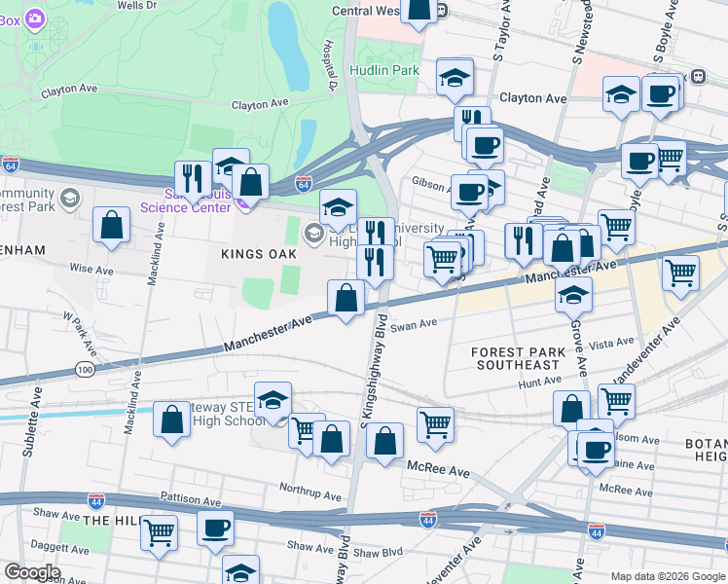Image resolution: width=728 pixels, height=584 pixels.
Task: Open the restaurant marker left of Science Center
Action: tap(193, 182)
